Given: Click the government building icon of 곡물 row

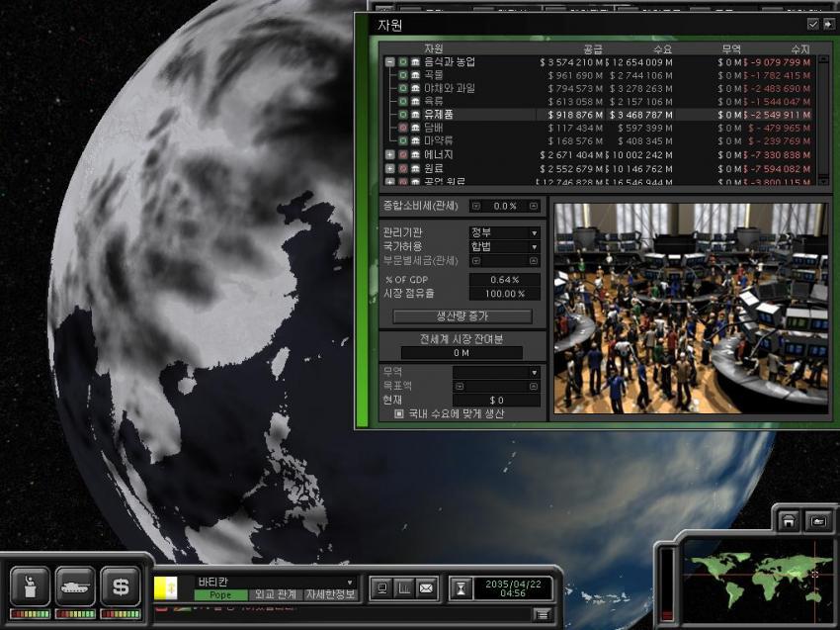Looking at the screenshot, I should point(416,75).
